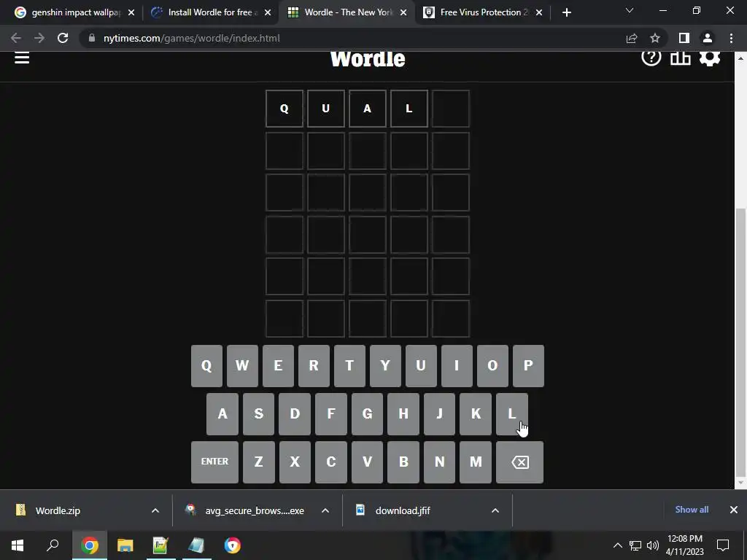Reload the page with the refresh icon

[63, 38]
